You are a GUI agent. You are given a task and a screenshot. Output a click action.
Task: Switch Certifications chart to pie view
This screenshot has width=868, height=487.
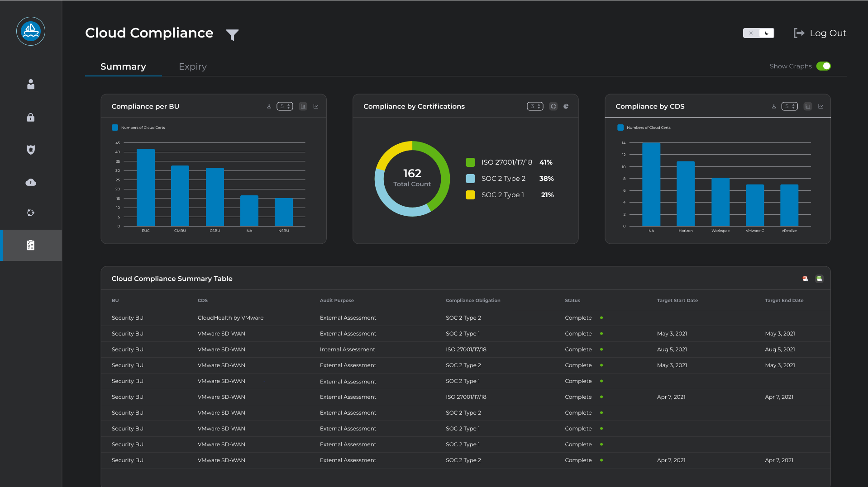pos(566,106)
